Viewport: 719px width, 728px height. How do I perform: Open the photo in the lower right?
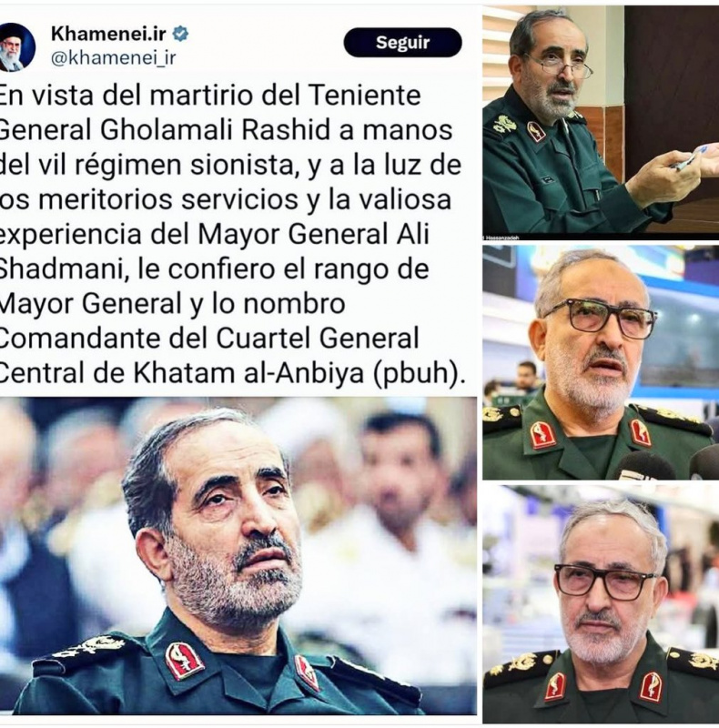click(x=601, y=604)
